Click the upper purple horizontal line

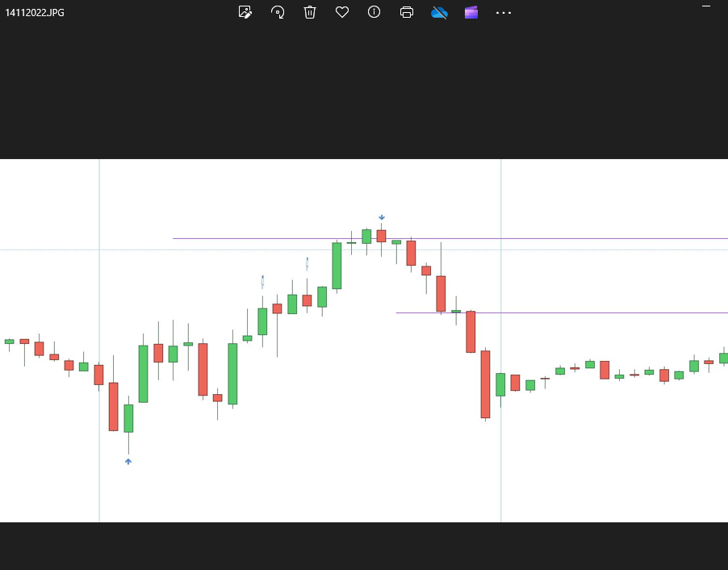coord(565,238)
